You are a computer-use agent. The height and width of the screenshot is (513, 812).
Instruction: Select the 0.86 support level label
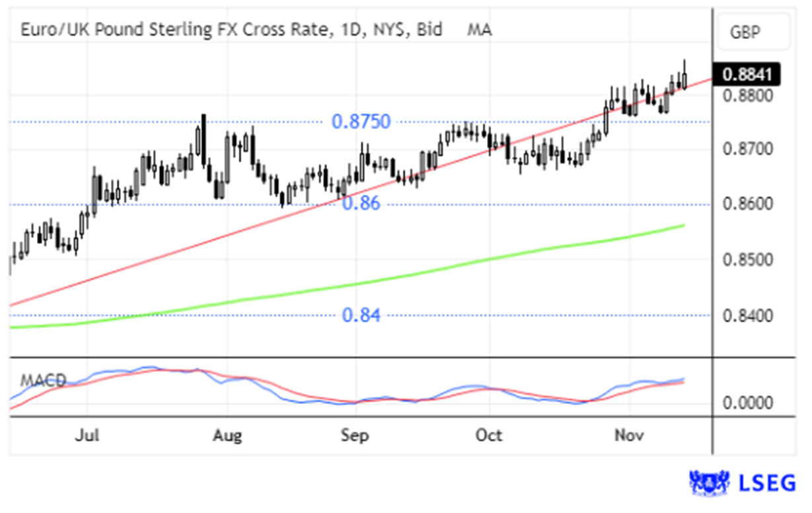pyautogui.click(x=361, y=204)
